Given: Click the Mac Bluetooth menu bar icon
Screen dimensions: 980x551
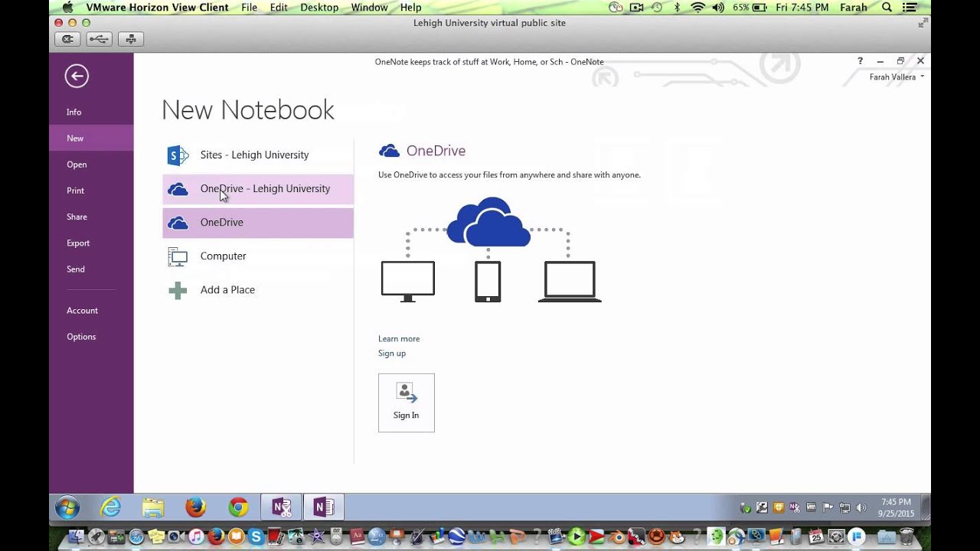Looking at the screenshot, I should (x=677, y=8).
